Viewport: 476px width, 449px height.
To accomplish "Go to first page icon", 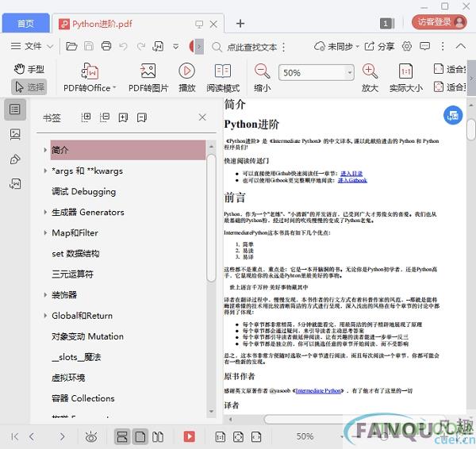I will [x=14, y=436].
